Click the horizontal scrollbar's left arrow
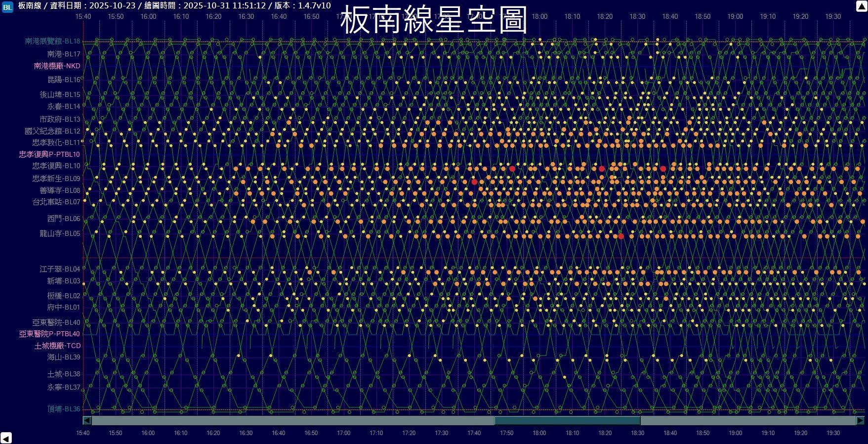 pos(87,420)
